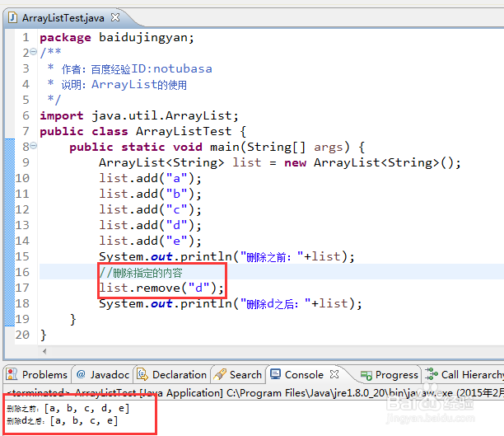Click the 'class' keyword on line 7

coord(110,131)
